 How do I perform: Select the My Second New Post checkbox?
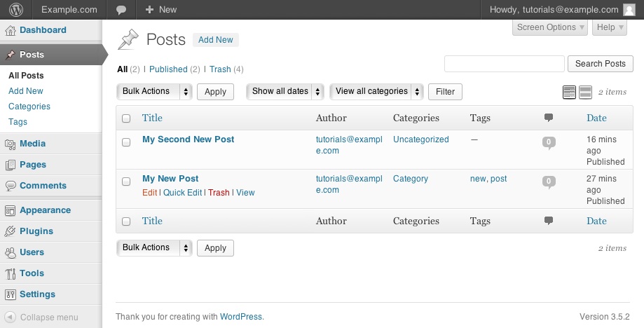pos(126,142)
